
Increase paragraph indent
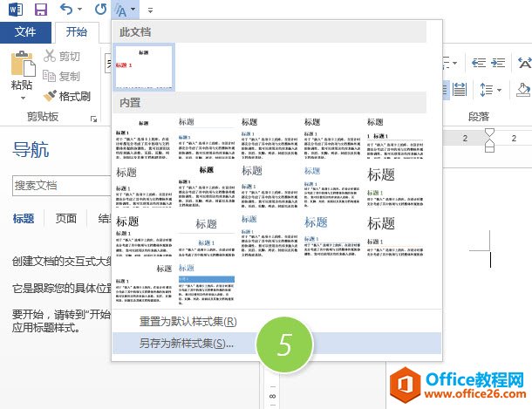pyautogui.click(x=498, y=63)
